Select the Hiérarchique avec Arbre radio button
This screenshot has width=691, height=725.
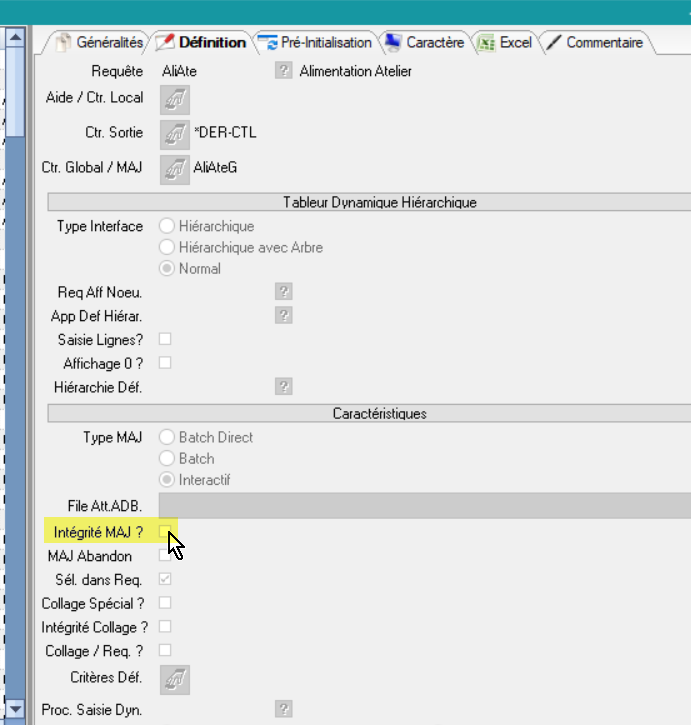[x=167, y=247]
